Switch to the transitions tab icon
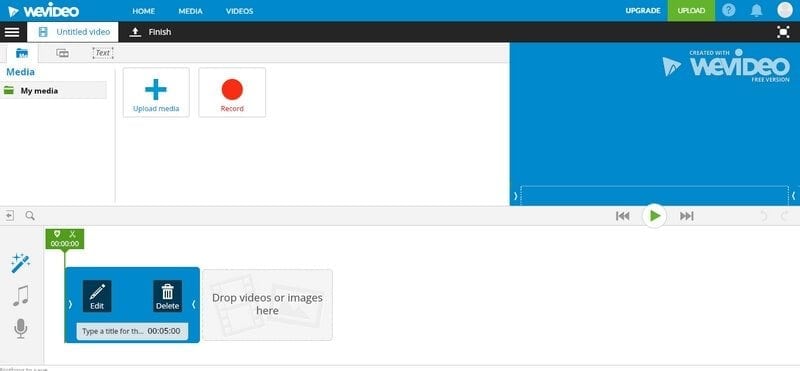The height and width of the screenshot is (371, 800). (x=62, y=53)
